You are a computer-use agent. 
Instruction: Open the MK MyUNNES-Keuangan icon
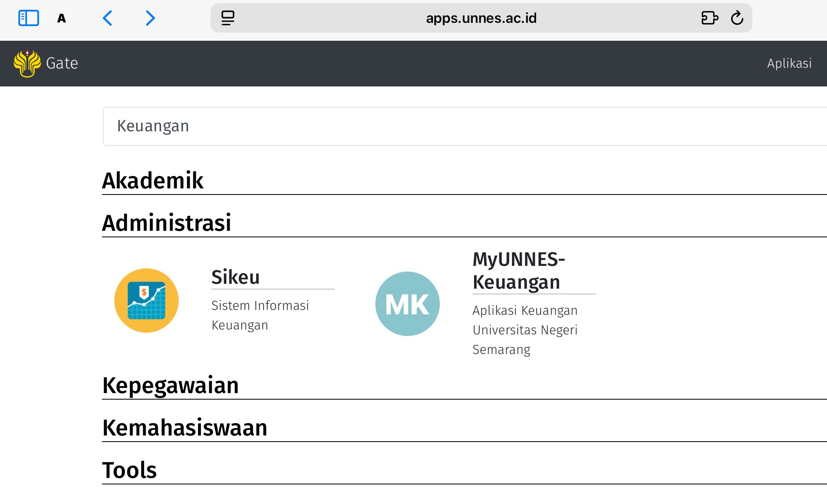click(x=407, y=304)
